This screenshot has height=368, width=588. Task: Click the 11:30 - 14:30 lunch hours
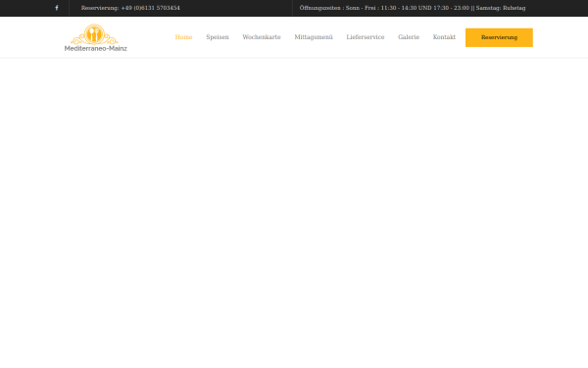(x=399, y=8)
